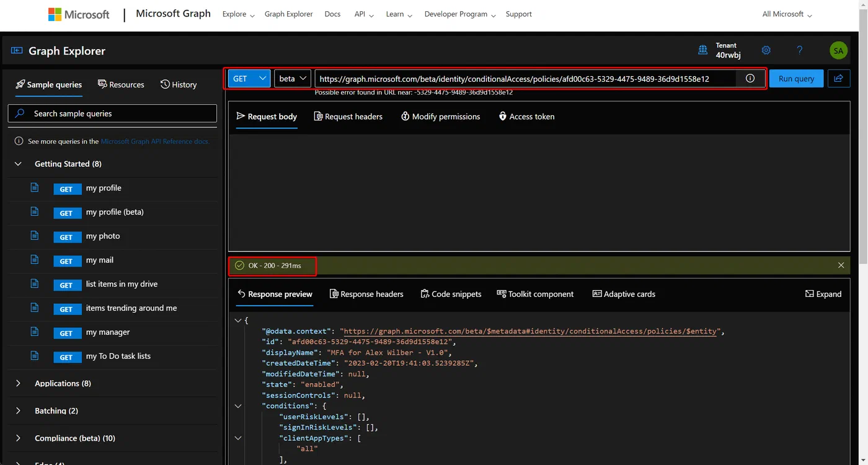
Task: Collapse the Getting Started section
Action: click(x=19, y=164)
